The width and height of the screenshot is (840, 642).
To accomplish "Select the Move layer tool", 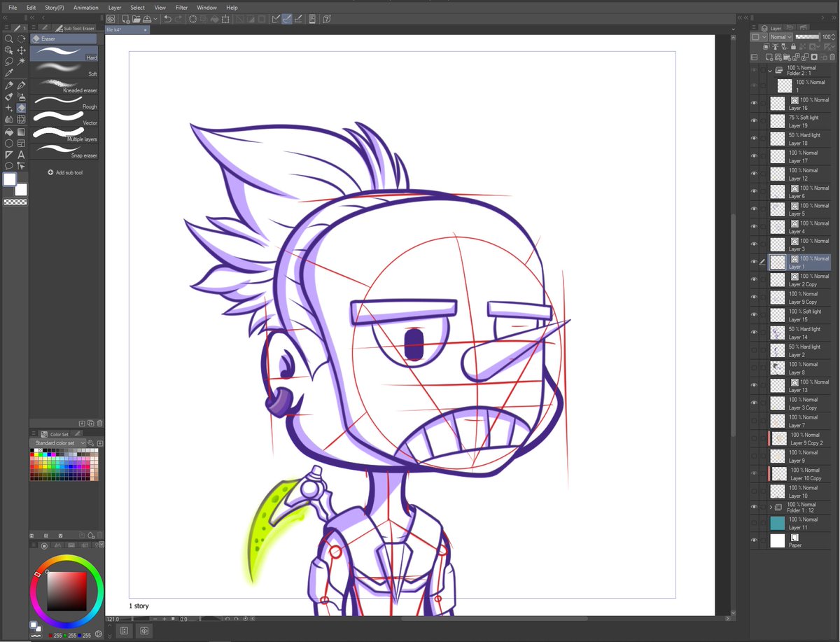I will 22,50.
